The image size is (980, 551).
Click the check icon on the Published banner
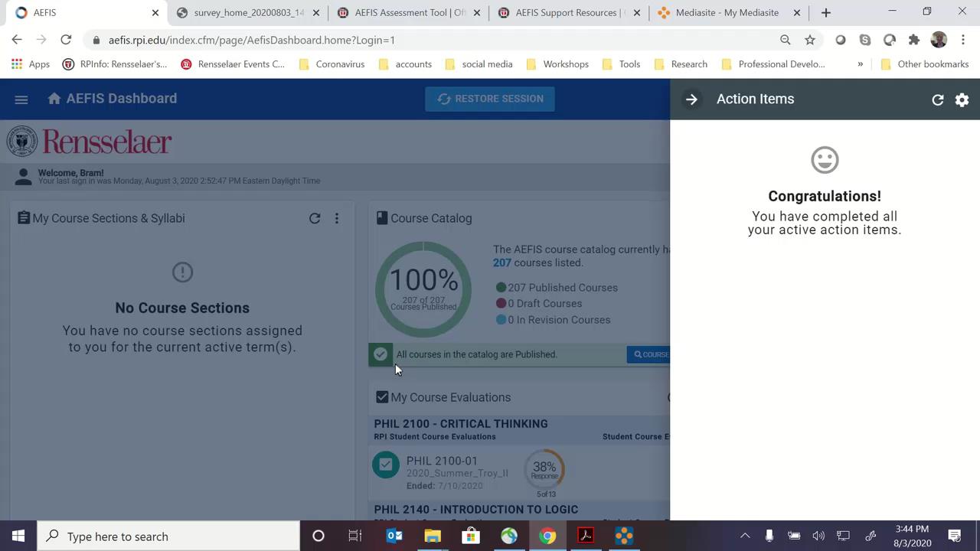pos(381,354)
